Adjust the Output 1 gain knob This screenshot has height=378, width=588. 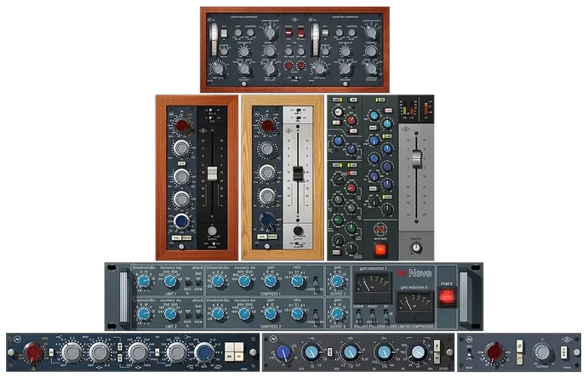click(337, 281)
